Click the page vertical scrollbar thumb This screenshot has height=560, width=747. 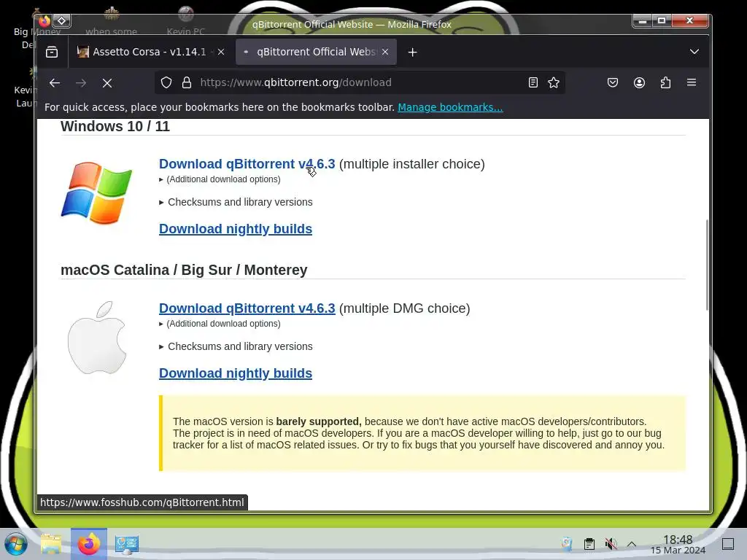(x=706, y=265)
